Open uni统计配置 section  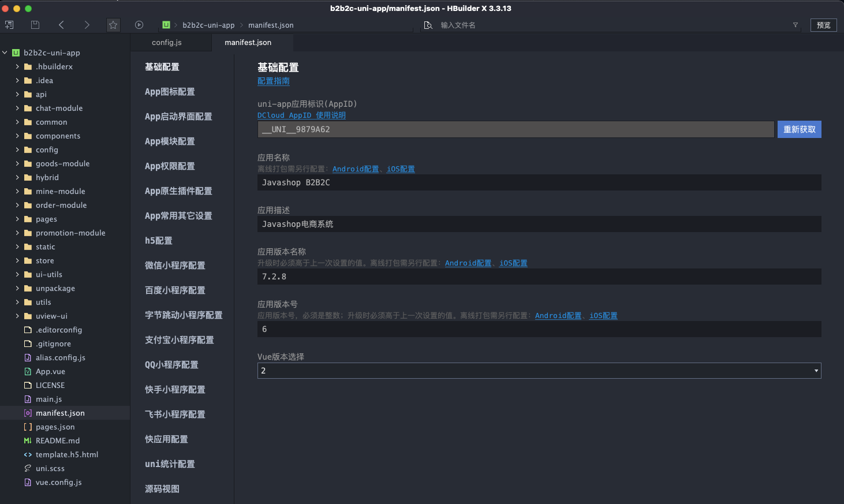(x=170, y=464)
